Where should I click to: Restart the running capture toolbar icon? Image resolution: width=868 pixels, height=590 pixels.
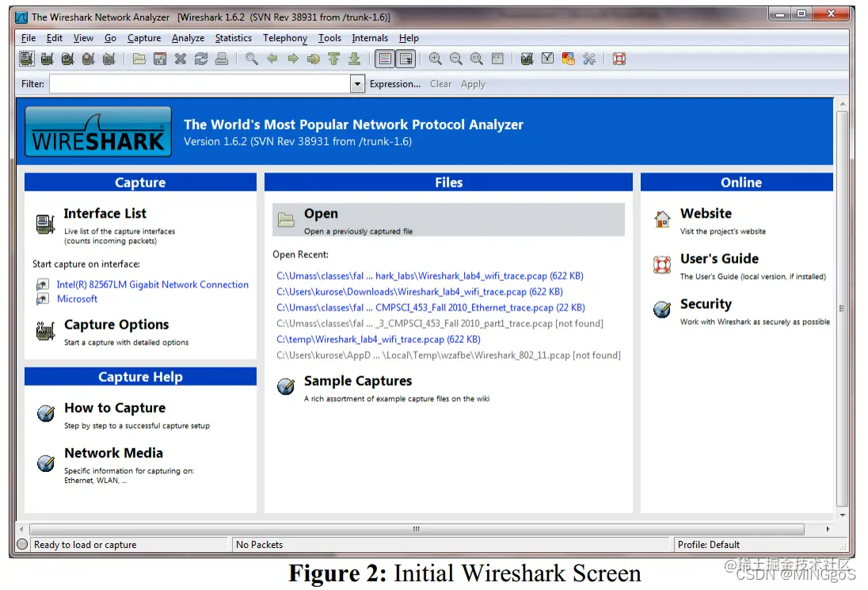[x=109, y=59]
